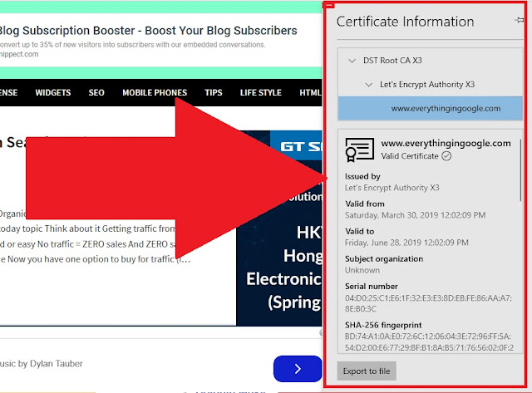Open the LIFE STYLE menu item
Image resolution: width=532 pixels, height=393 pixels.
click(x=260, y=92)
